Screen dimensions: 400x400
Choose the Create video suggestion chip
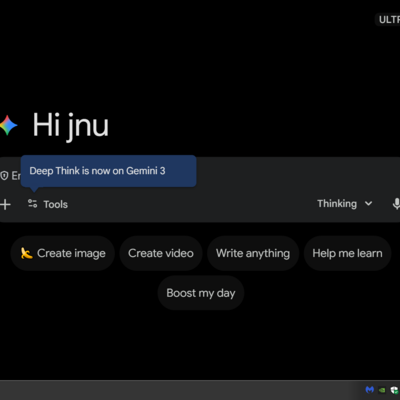pyautogui.click(x=161, y=253)
